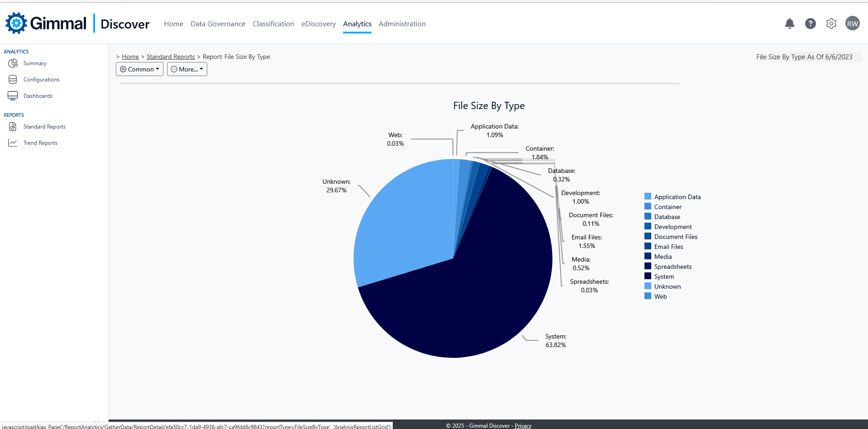Click the notifications bell icon
Image resolution: width=868 pixels, height=429 pixels.
click(x=789, y=24)
